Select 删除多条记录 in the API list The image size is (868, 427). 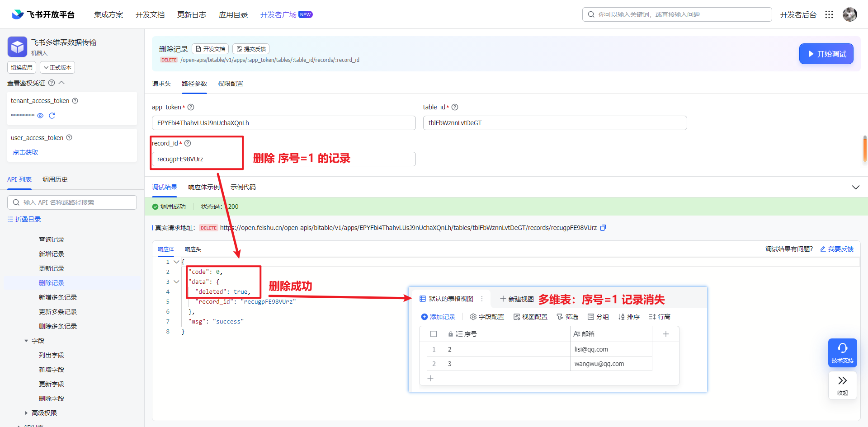pos(58,326)
